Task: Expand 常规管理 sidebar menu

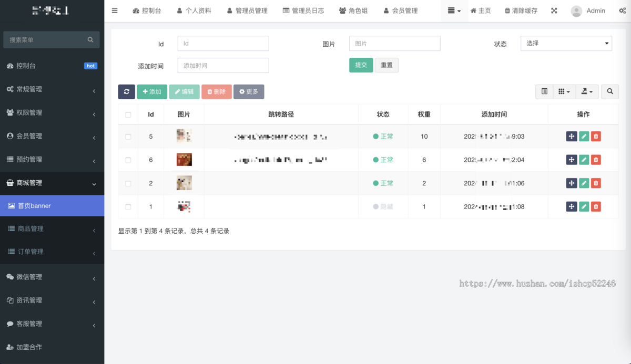Action: point(52,89)
